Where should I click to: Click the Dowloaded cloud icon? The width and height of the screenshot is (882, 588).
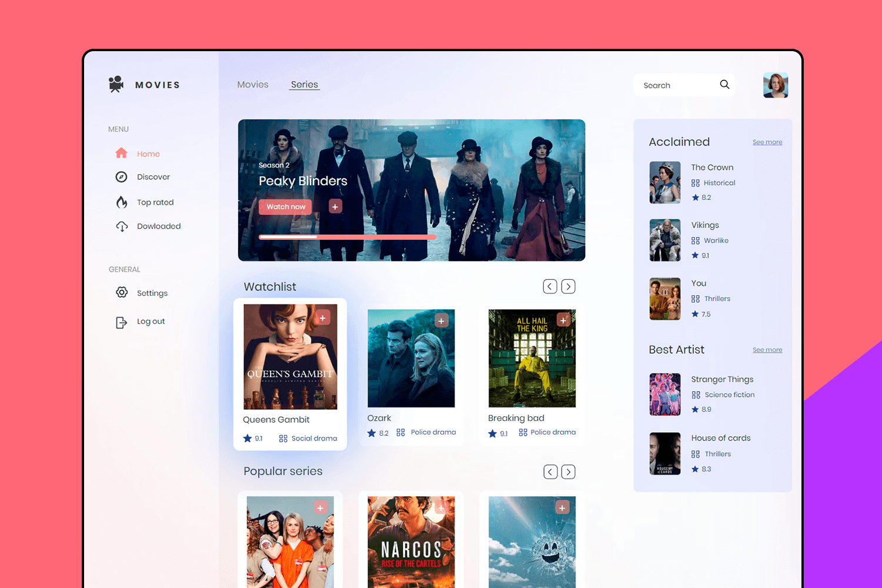122,226
